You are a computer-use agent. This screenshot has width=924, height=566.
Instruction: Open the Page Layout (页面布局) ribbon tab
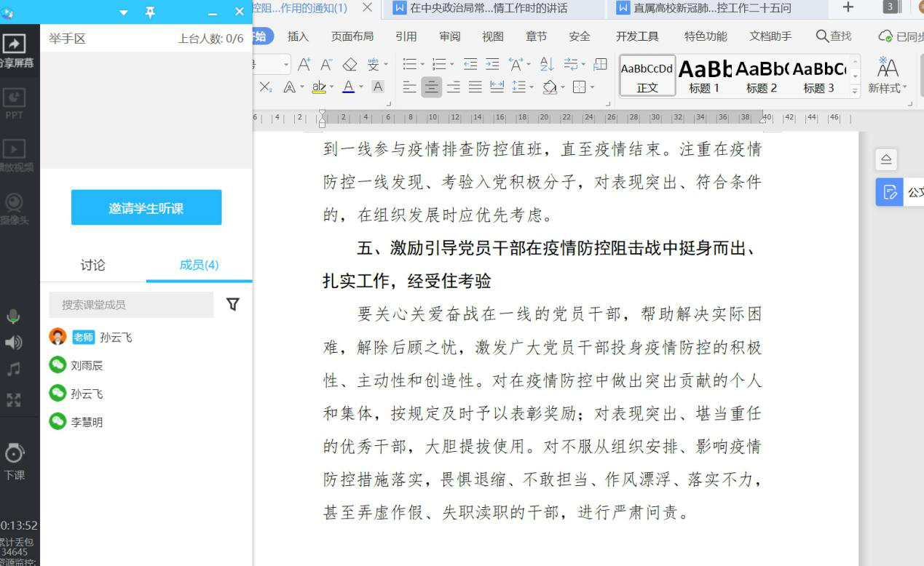coord(352,36)
